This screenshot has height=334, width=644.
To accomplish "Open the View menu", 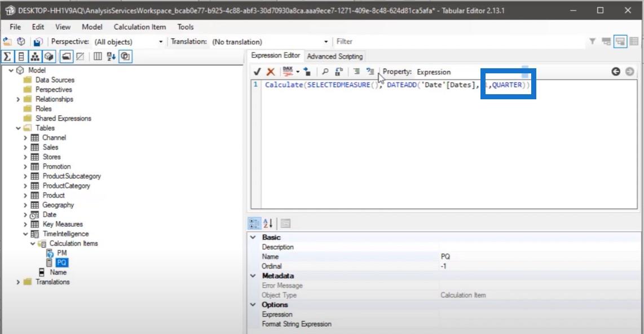I will (63, 27).
